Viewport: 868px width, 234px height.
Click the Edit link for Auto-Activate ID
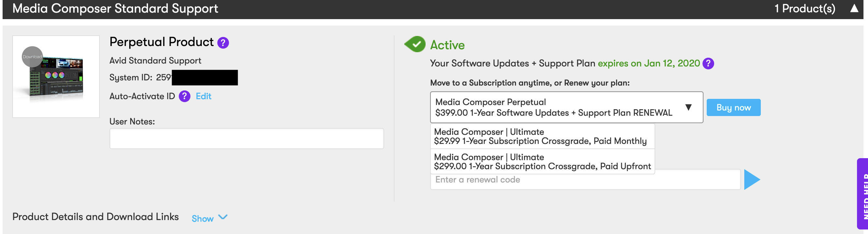click(203, 97)
